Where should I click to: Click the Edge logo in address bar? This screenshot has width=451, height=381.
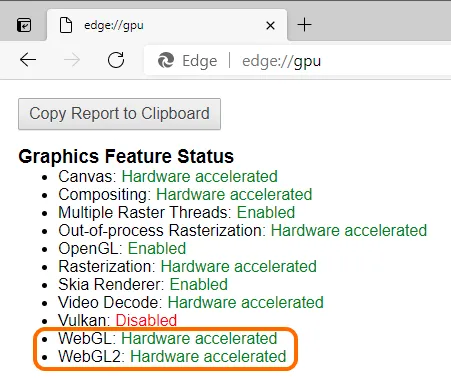coord(166,61)
